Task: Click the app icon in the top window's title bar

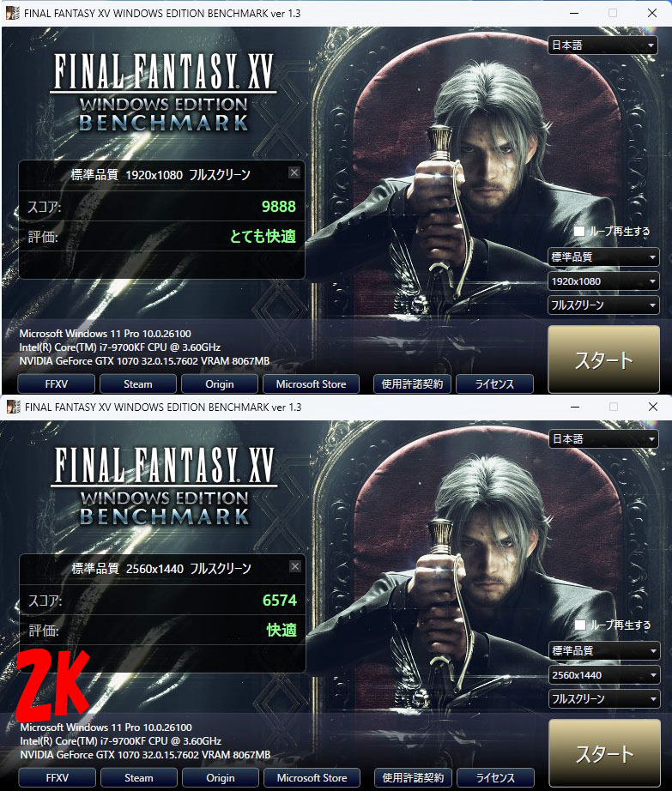Action: (x=13, y=13)
